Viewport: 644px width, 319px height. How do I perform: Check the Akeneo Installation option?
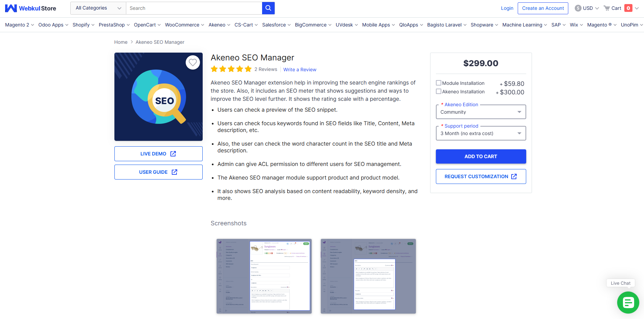click(x=439, y=91)
